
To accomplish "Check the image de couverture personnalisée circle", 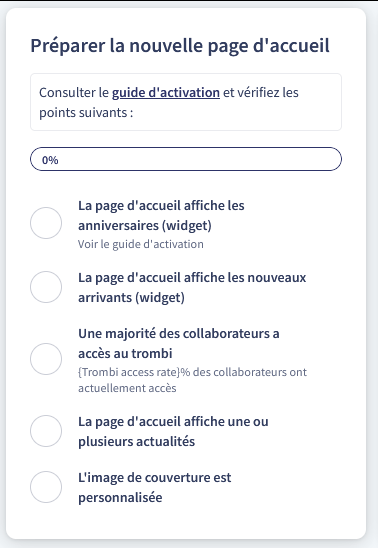I will [46, 487].
